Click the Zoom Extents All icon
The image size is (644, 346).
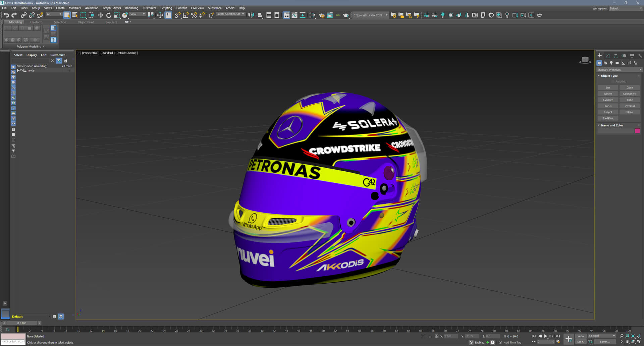point(639,336)
